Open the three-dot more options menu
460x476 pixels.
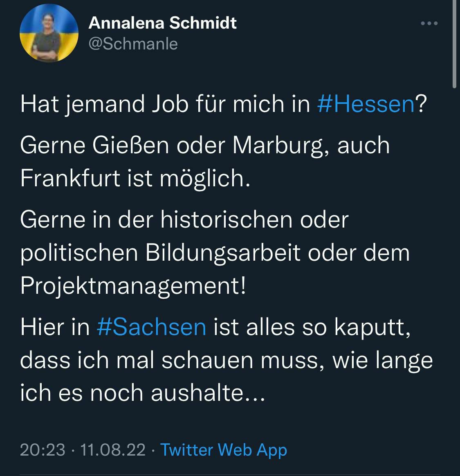click(x=429, y=24)
